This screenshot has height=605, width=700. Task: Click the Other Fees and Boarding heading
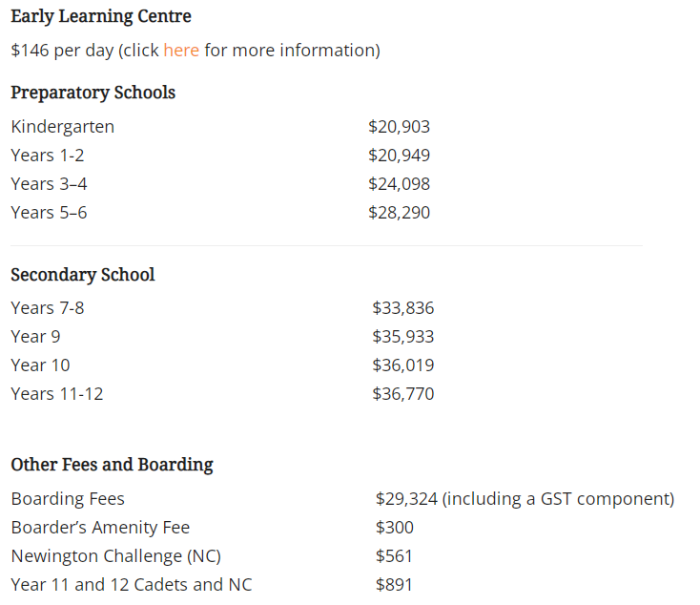pyautogui.click(x=112, y=465)
